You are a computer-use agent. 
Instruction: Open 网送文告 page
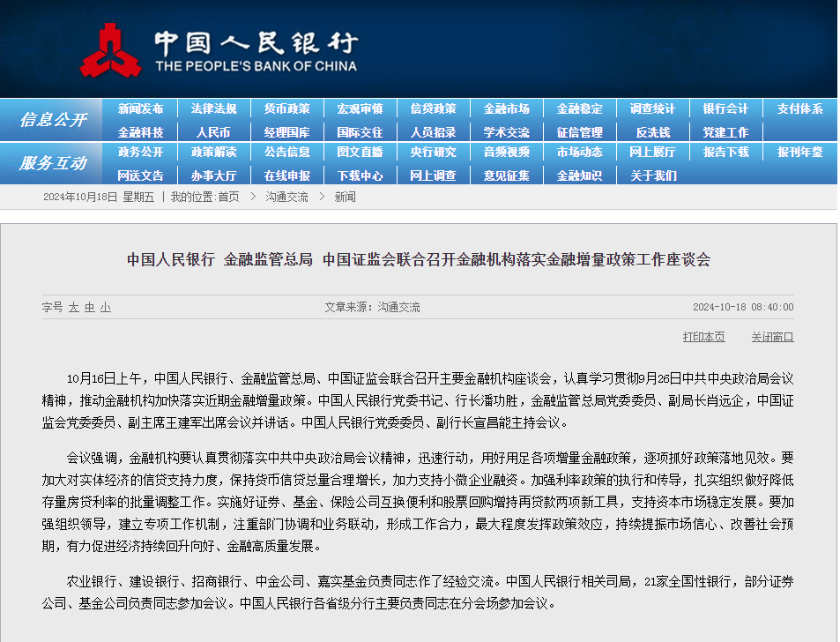point(140,175)
